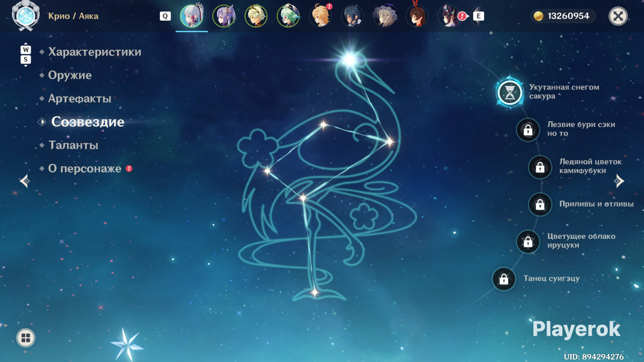Switch to the Таланты section

point(73,145)
